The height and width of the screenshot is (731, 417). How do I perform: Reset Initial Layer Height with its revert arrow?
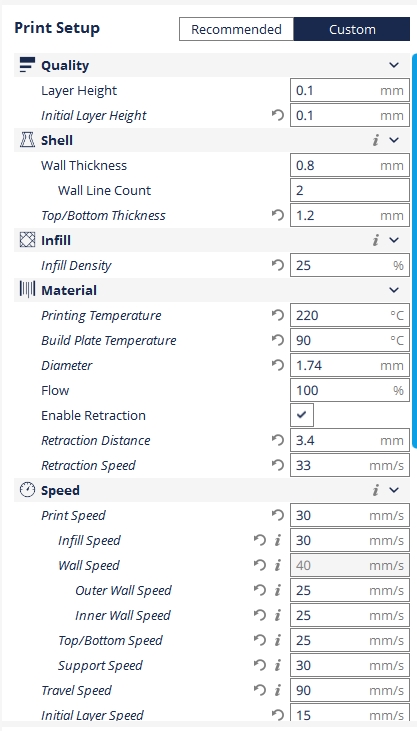[x=278, y=115]
